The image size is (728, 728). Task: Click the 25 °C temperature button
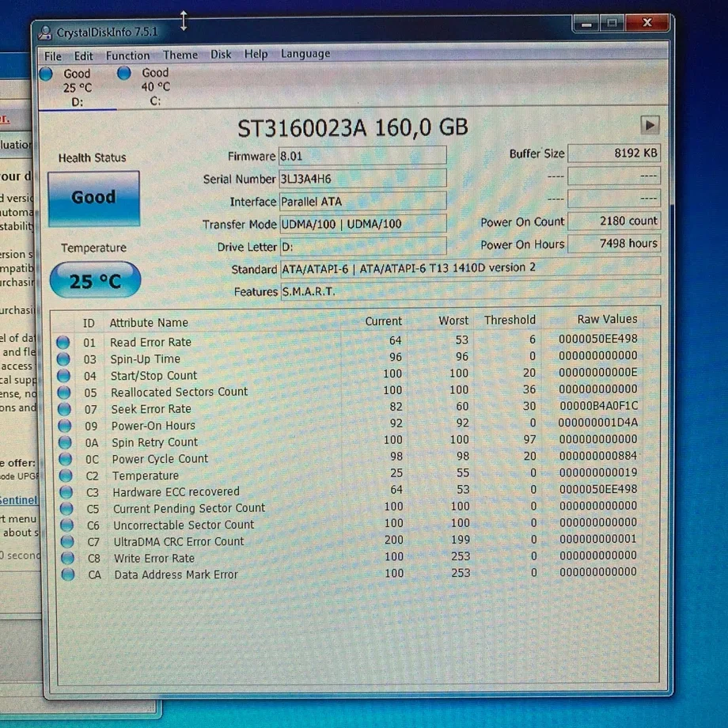point(95,280)
